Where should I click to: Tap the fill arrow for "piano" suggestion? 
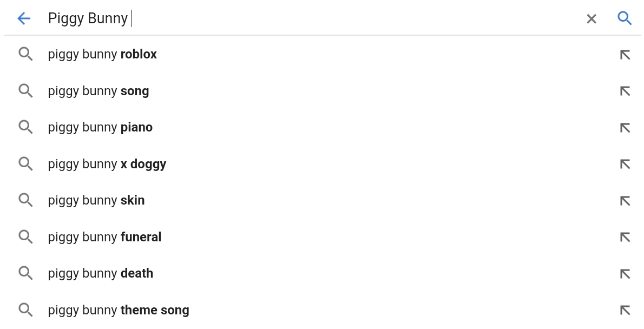(625, 128)
